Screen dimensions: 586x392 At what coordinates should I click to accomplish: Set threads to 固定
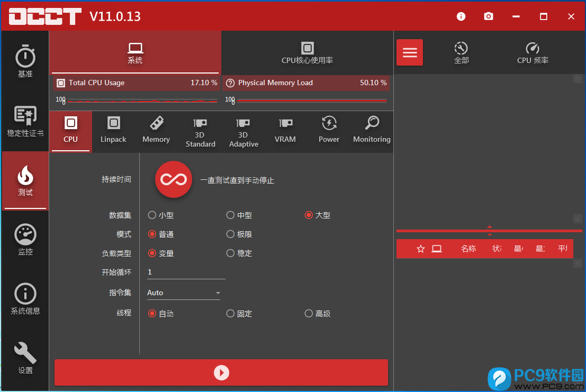tap(239, 314)
